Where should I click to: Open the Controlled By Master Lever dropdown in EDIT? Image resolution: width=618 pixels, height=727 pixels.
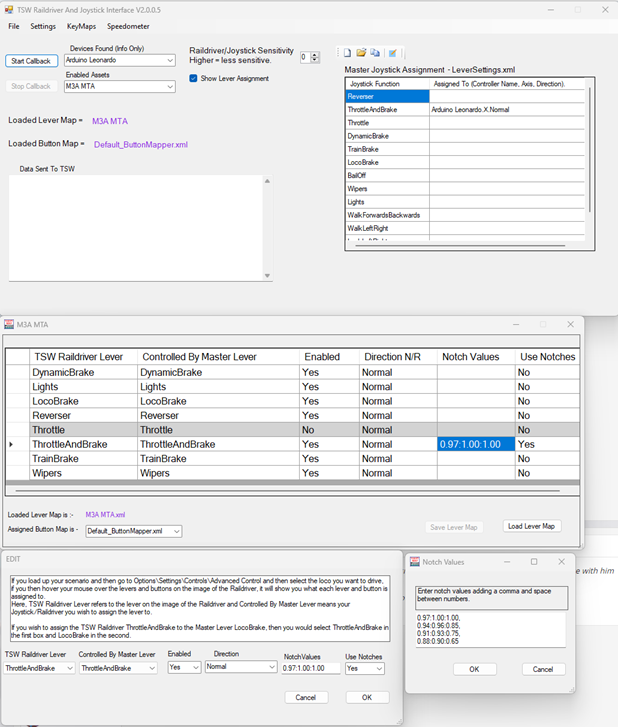(x=152, y=668)
